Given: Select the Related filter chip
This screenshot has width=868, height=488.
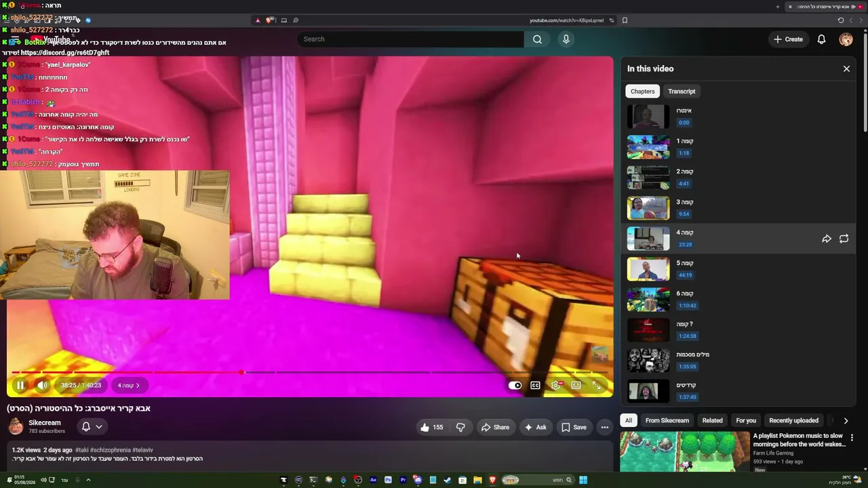Looking at the screenshot, I should tap(712, 420).
